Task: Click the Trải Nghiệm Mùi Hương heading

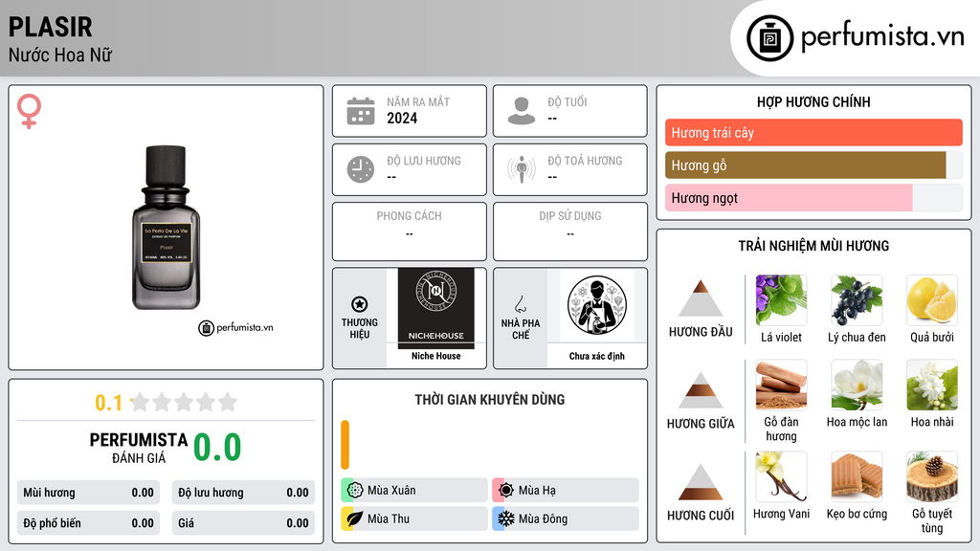Action: click(813, 246)
